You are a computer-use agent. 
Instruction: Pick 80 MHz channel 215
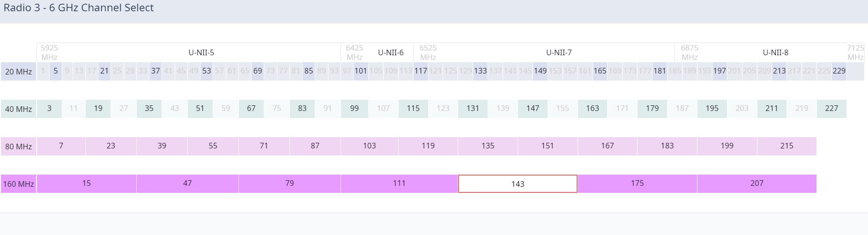(x=786, y=146)
